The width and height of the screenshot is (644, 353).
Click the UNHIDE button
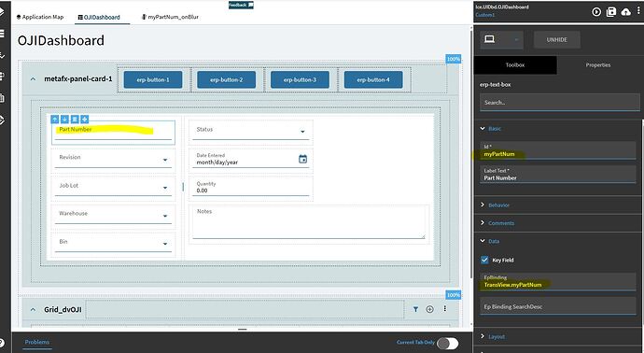(557, 40)
